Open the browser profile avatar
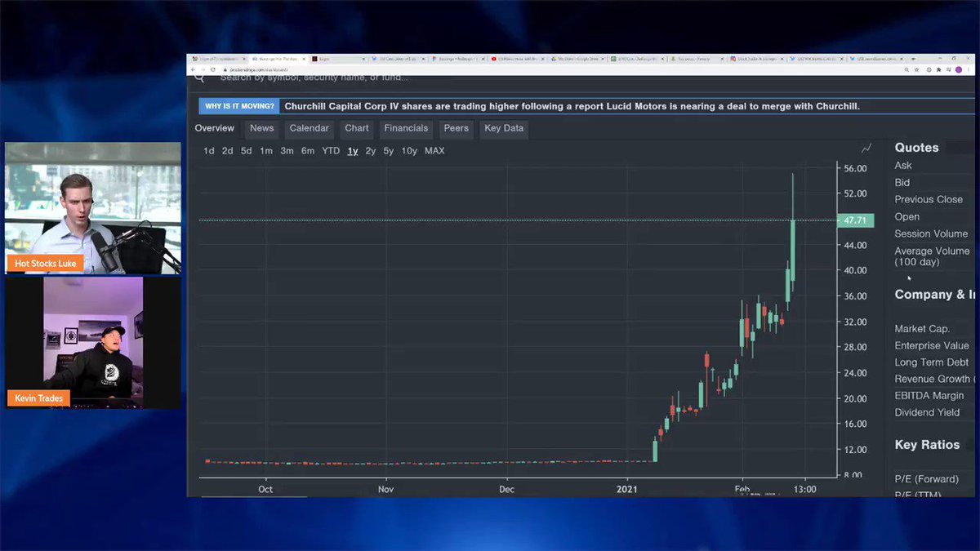 coord(959,69)
